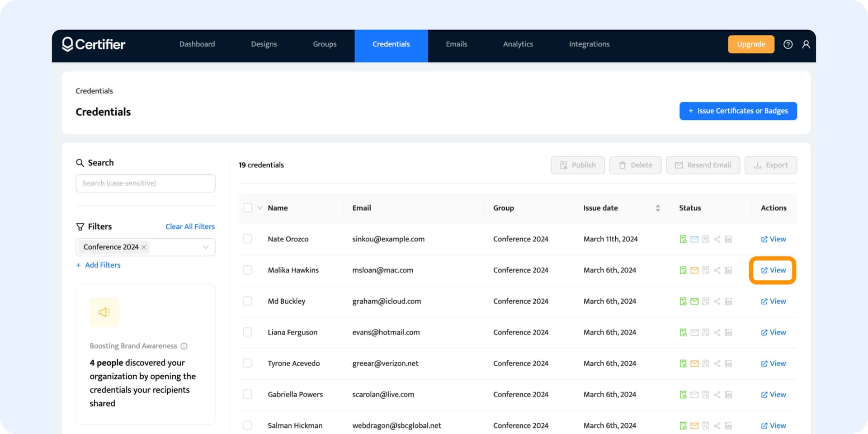The image size is (868, 434).
Task: Click the LinkedIn icon in Malika Hawkins' row
Action: pyautogui.click(x=728, y=270)
